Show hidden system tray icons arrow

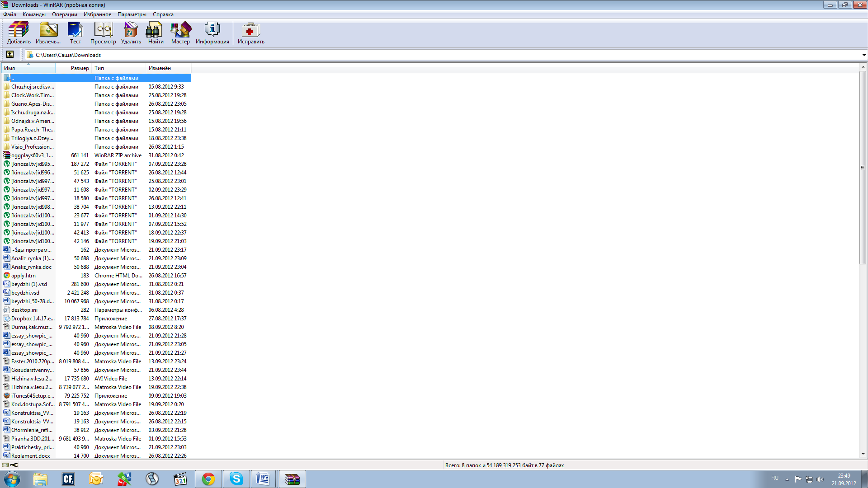(787, 479)
